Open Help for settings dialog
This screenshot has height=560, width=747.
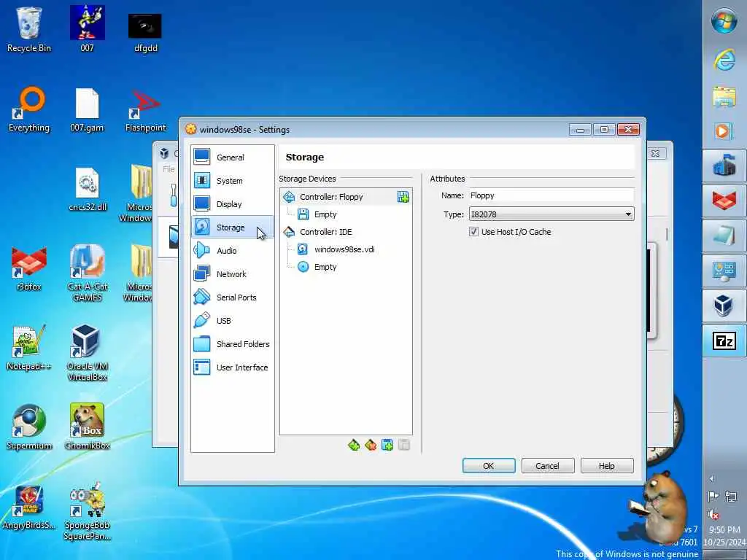pos(607,466)
